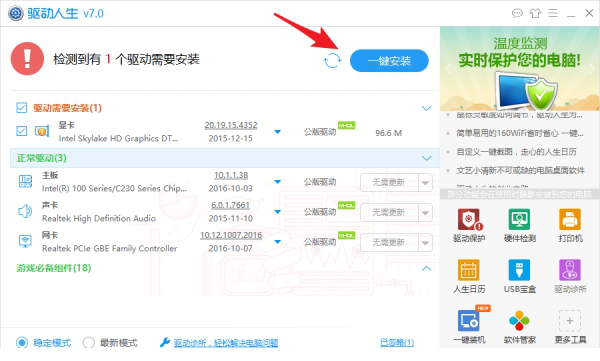Image resolution: width=600 pixels, height=361 pixels.
Task: Open the 打印机 tool
Action: pyautogui.click(x=570, y=226)
